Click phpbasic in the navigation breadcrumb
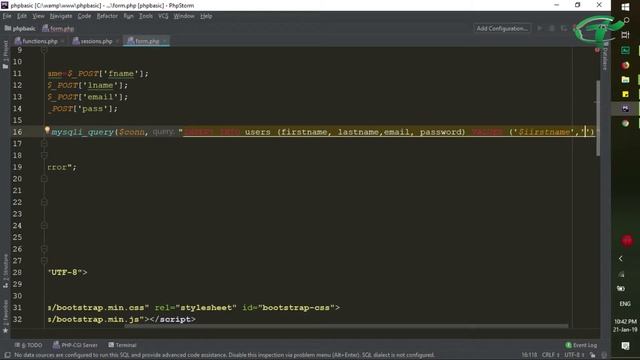This screenshot has width=640, height=360. pyautogui.click(x=20, y=29)
